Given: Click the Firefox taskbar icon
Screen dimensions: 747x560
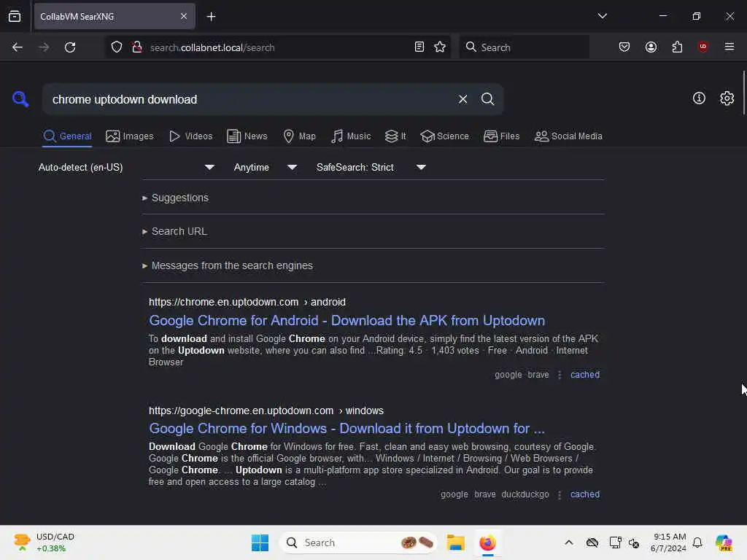Looking at the screenshot, I should [x=487, y=542].
